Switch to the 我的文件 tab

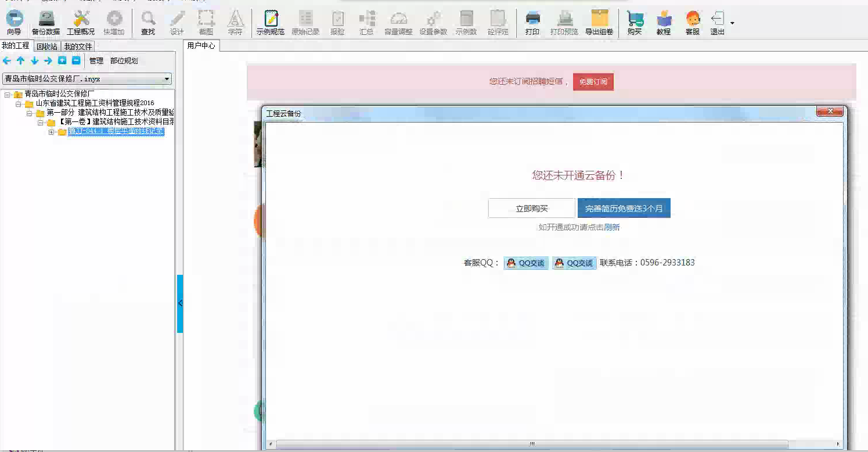coord(78,46)
